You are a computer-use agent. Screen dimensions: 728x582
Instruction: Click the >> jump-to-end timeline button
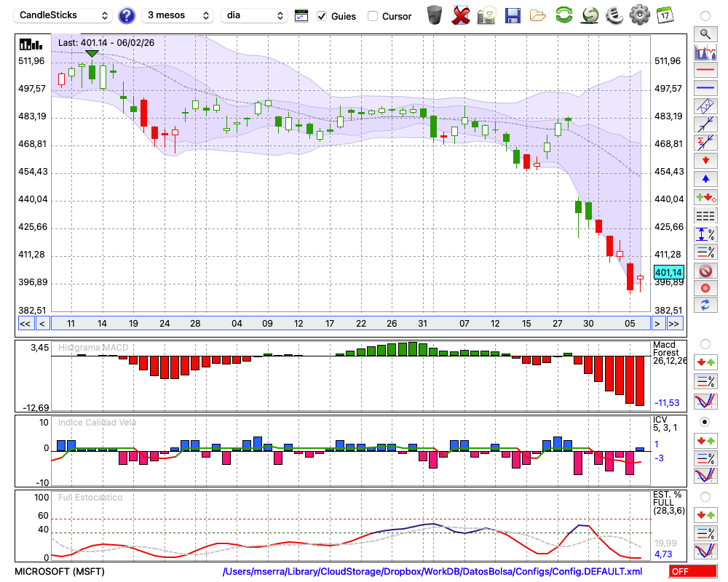[x=674, y=324]
